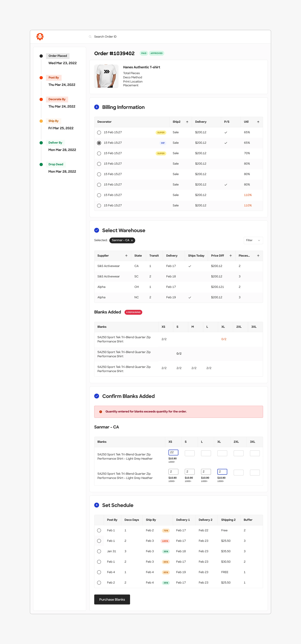Viewport: 301px width, 644px height.
Task: Click the Purchase Blanks button
Action: tap(112, 599)
